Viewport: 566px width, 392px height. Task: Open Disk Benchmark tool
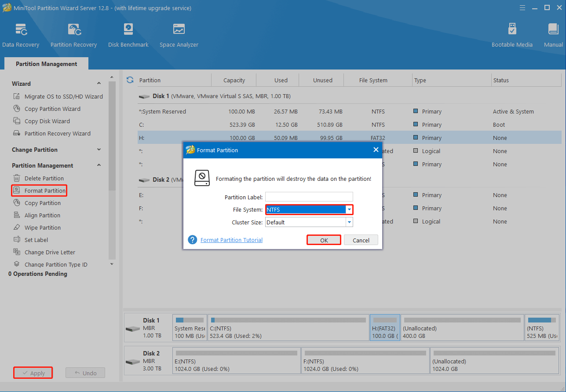pos(128,35)
